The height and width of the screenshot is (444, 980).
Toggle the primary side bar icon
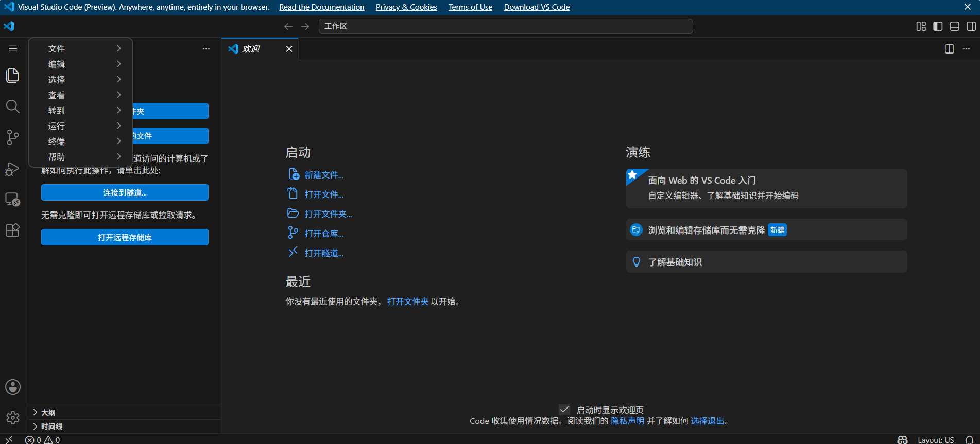(x=938, y=26)
